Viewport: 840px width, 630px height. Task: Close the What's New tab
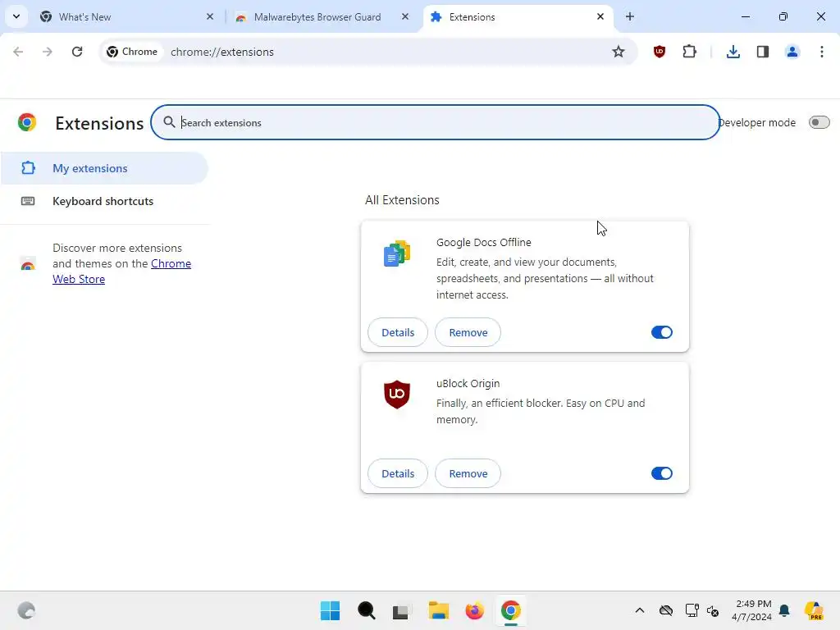210,16
